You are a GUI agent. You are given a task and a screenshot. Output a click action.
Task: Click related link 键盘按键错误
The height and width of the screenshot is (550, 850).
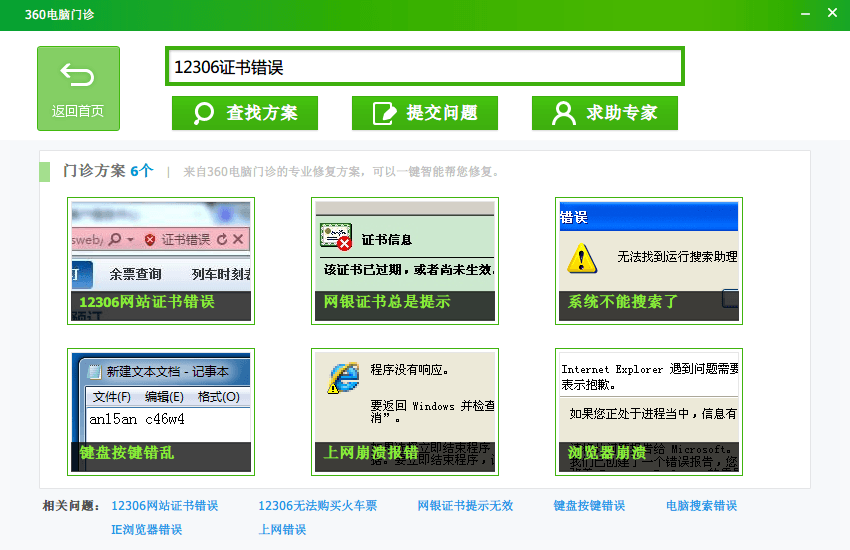[589, 506]
